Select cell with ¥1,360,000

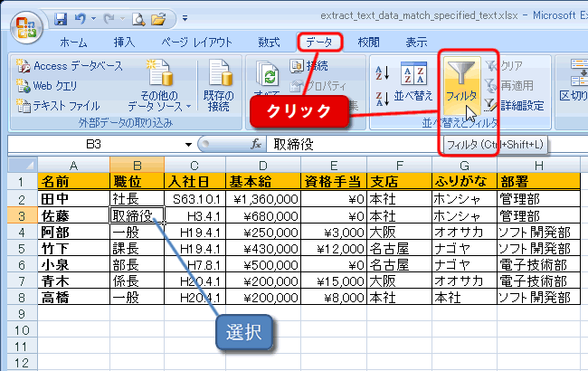tap(263, 199)
